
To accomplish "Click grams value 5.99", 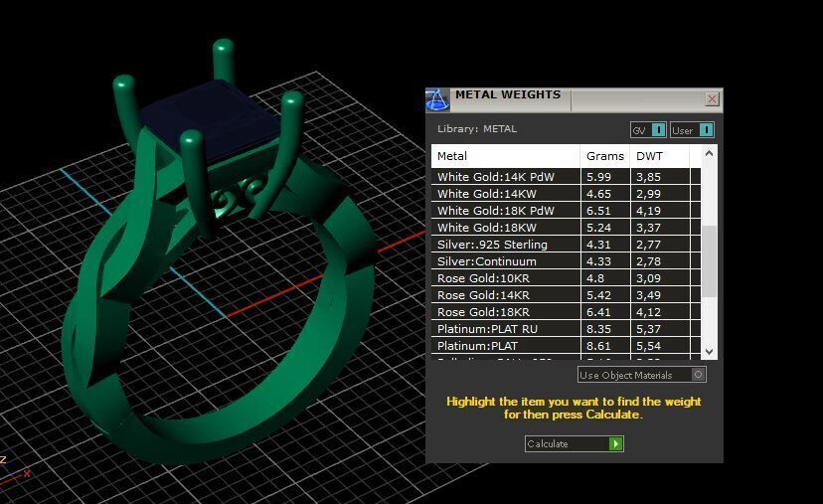I will [598, 177].
